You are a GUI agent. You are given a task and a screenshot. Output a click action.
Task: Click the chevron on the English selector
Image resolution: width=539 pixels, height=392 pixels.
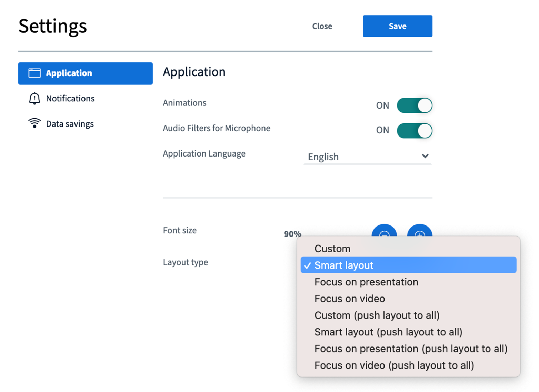[425, 156]
